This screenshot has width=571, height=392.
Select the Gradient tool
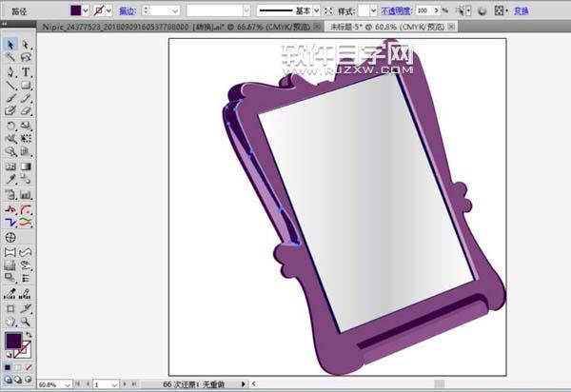26,167
